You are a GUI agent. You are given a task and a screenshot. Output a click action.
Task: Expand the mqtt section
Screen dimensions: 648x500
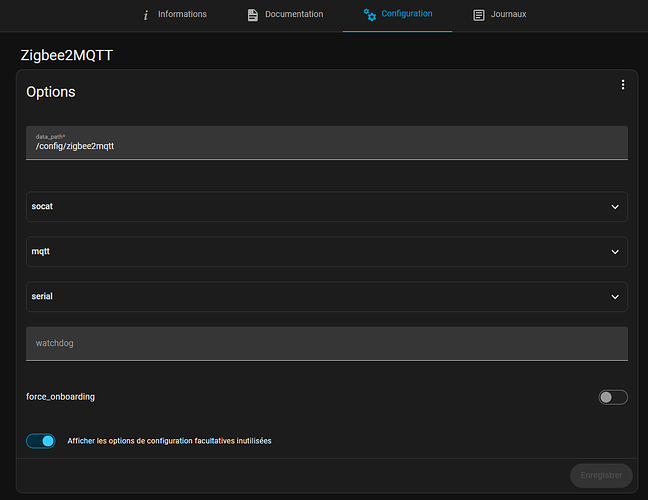coord(327,252)
